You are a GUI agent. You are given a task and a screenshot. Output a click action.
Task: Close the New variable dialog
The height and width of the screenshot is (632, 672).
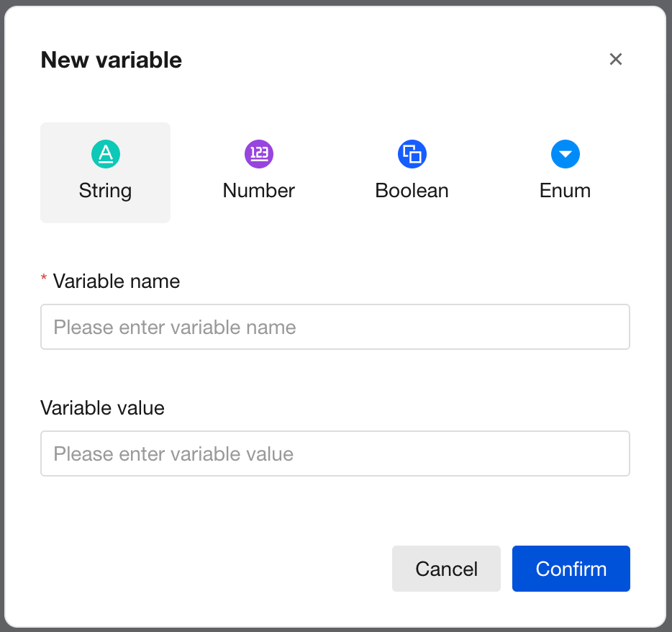tap(616, 59)
